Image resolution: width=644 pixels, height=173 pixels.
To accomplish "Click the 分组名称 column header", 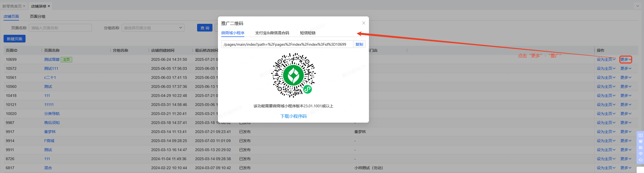I will pos(121,50).
